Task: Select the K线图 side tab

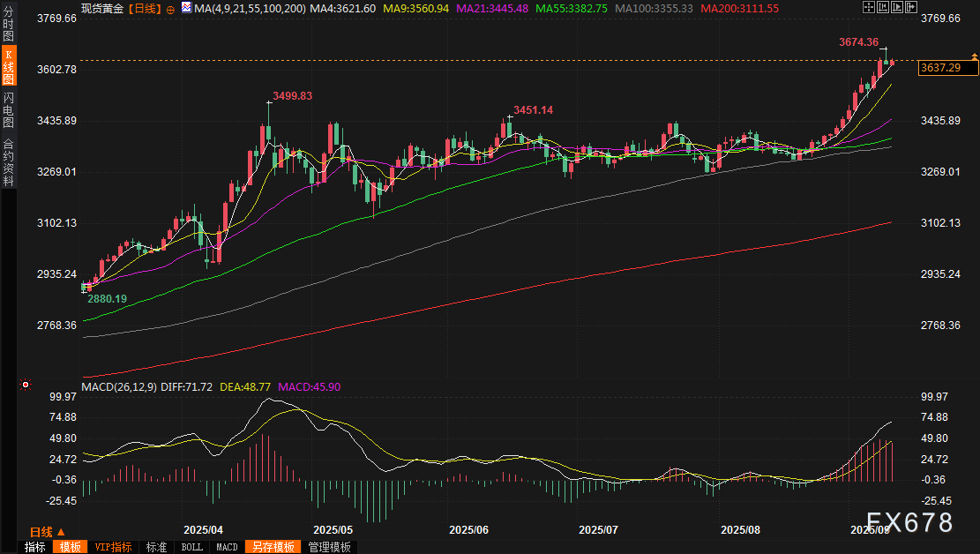Action: pos(8,67)
